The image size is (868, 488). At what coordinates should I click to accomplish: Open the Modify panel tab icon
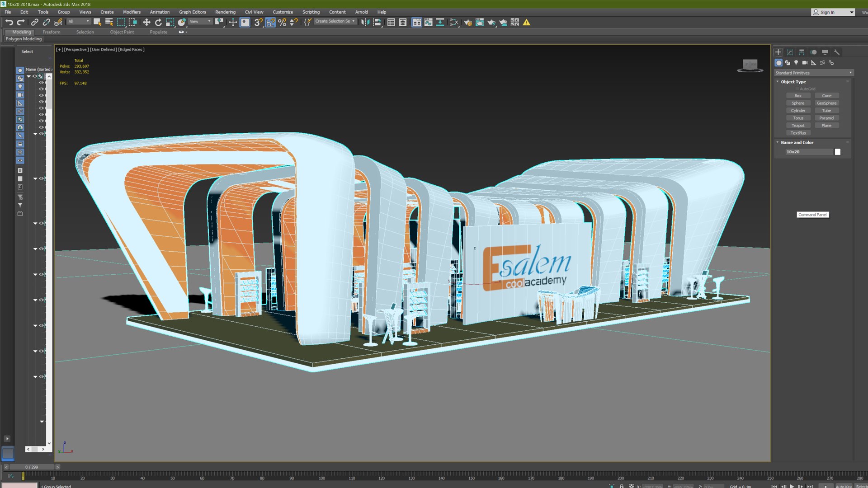(790, 52)
